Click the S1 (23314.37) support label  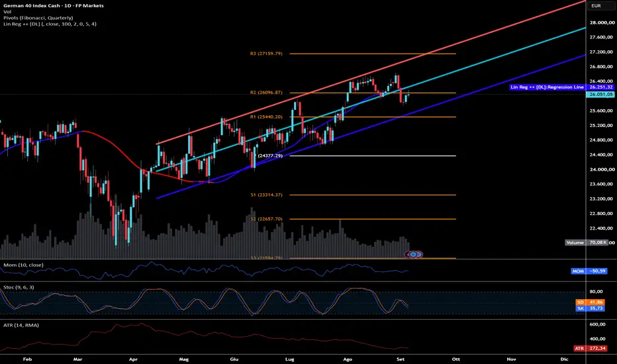[266, 195]
